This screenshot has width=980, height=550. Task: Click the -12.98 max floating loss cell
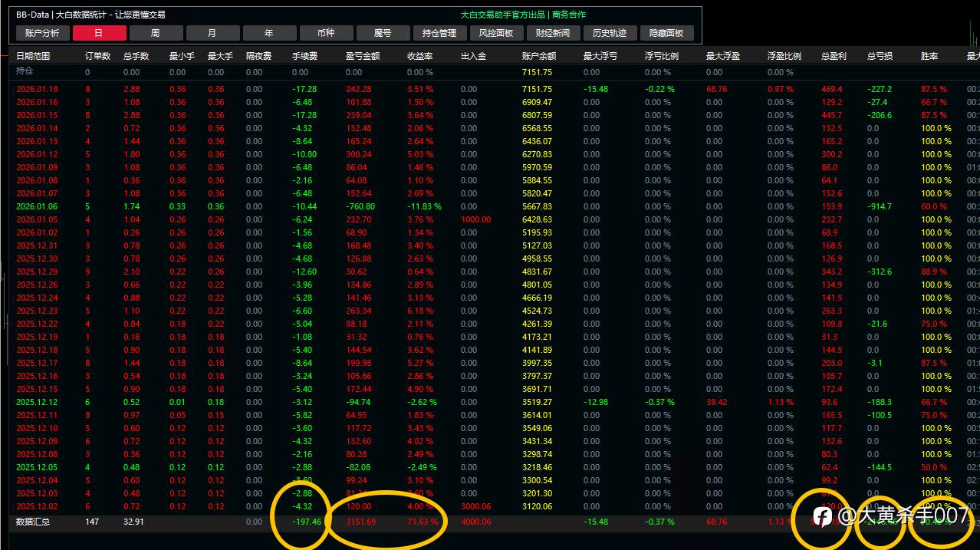point(596,402)
